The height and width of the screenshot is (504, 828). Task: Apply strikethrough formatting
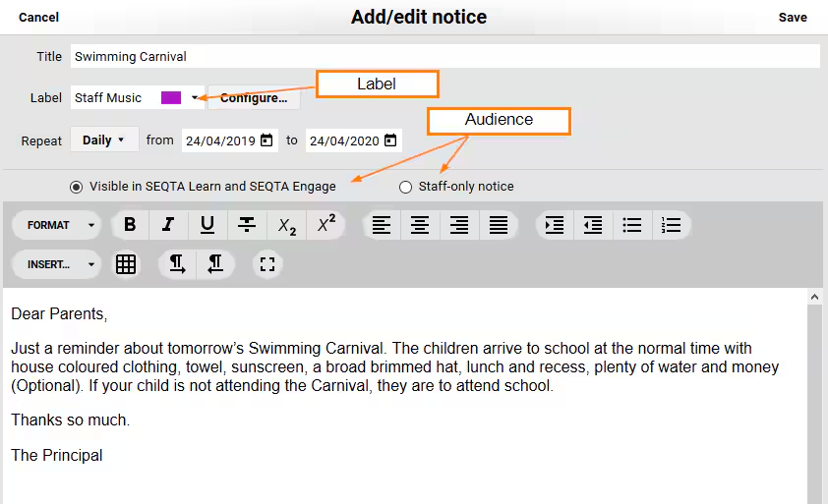click(x=247, y=225)
